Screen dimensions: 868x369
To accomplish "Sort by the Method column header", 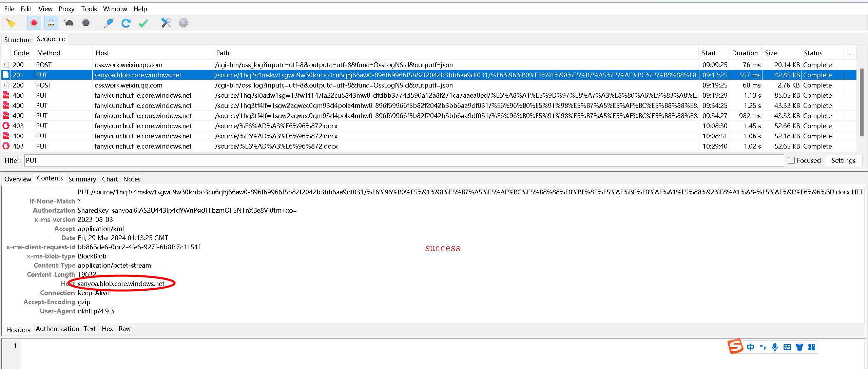I will [63, 53].
